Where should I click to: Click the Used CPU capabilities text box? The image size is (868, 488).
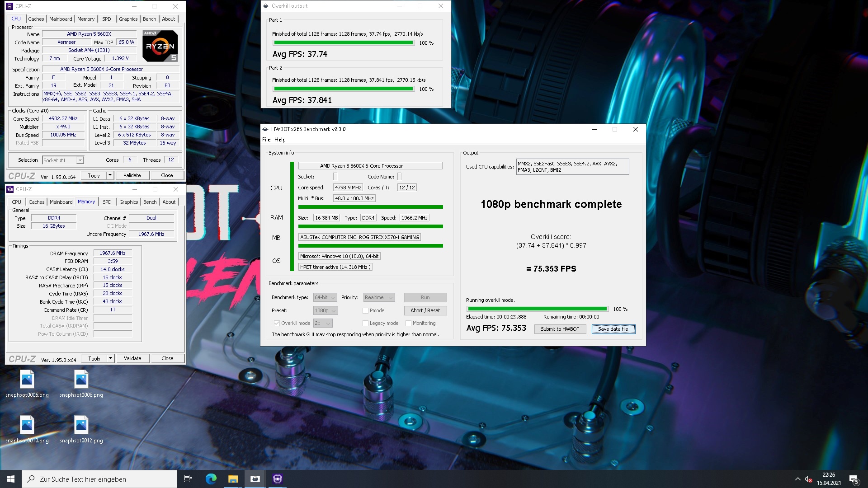[572, 167]
